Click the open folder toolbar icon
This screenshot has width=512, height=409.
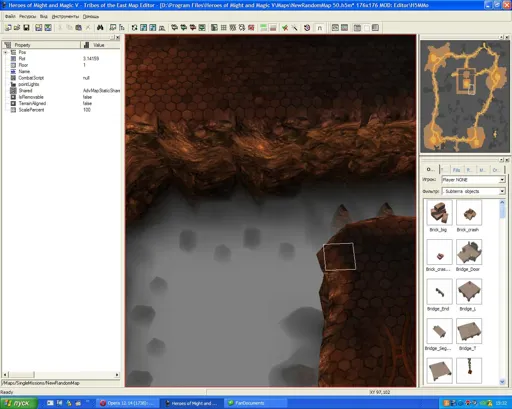pos(17,28)
